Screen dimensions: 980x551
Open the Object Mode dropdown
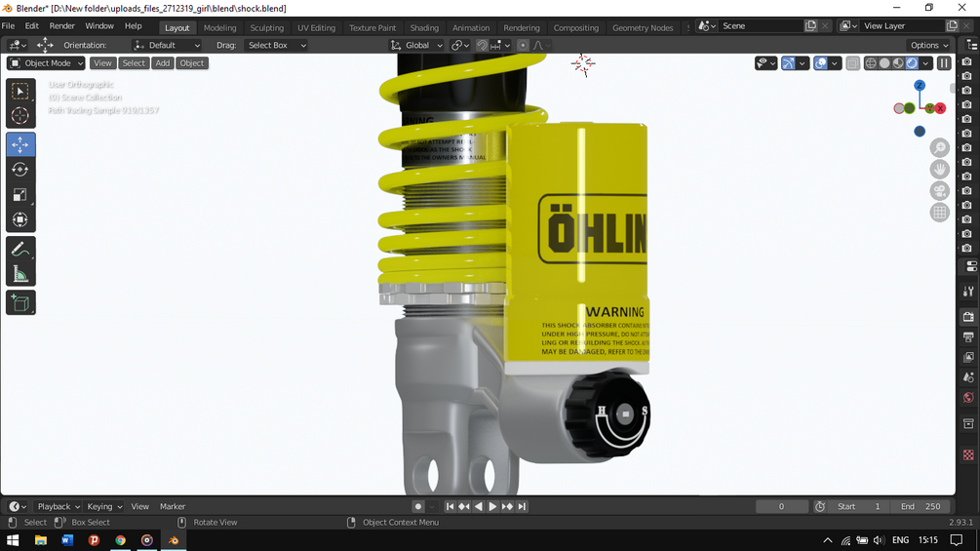46,63
